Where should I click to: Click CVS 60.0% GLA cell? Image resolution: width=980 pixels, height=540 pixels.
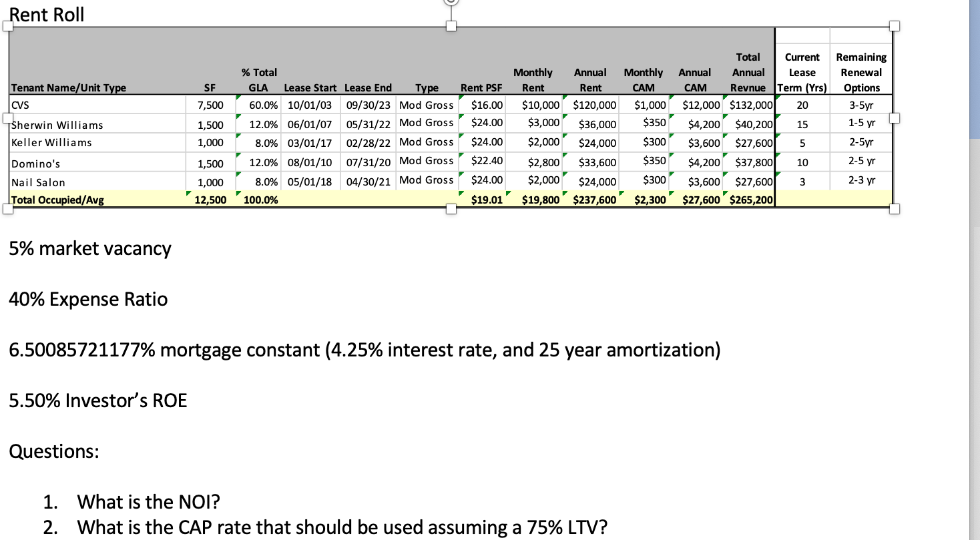pyautogui.click(x=263, y=105)
